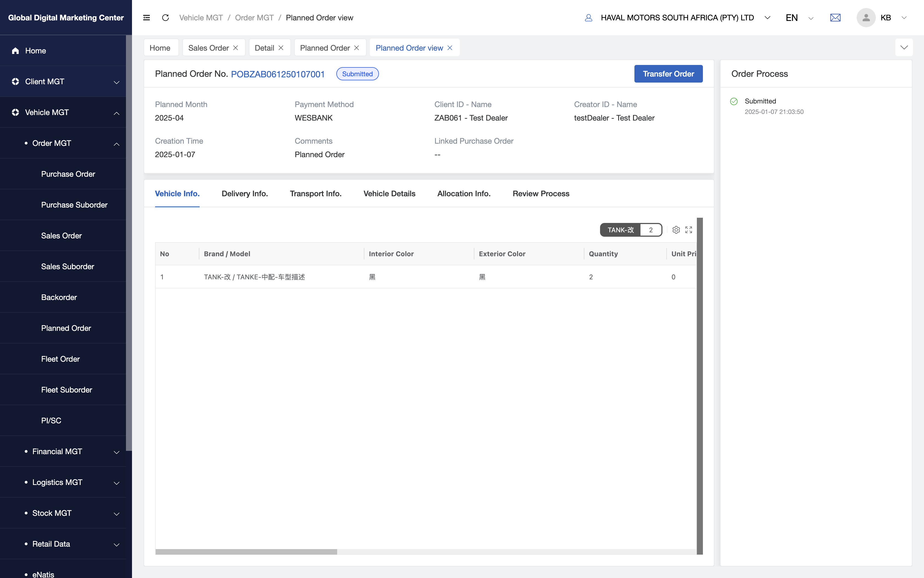Click the TANK-改 model filter tag

[631, 230]
